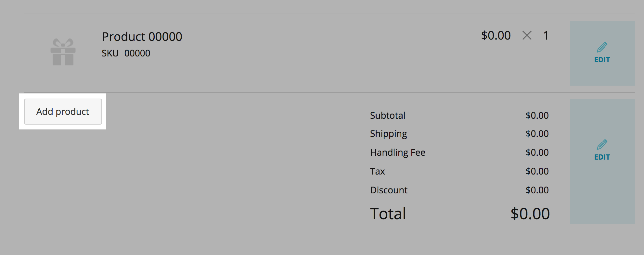The image size is (644, 255).
Task: Click the pencil icon in product row
Action: (x=602, y=47)
